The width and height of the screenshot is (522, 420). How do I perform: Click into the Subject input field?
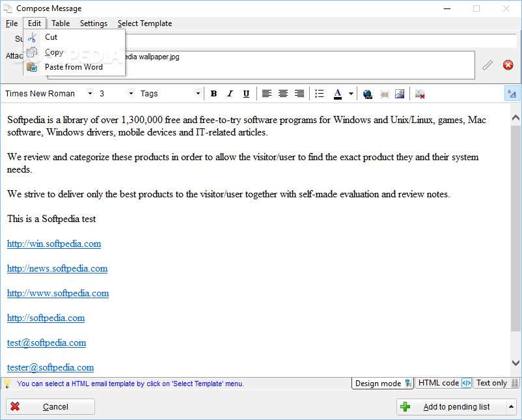[321, 40]
